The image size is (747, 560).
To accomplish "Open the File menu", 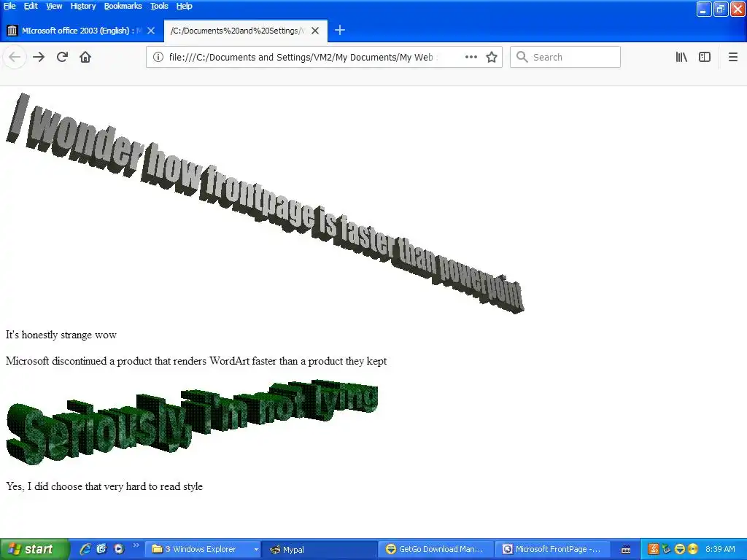I will pyautogui.click(x=9, y=6).
